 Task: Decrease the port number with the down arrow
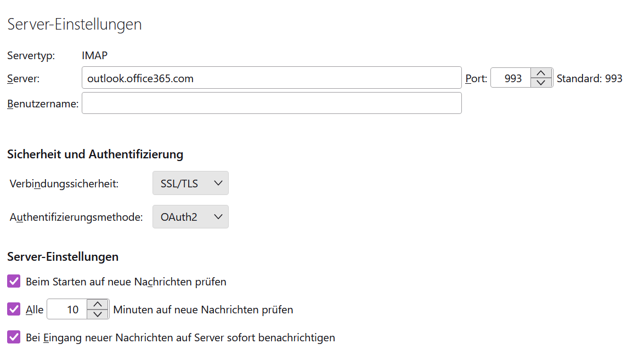[x=541, y=83]
